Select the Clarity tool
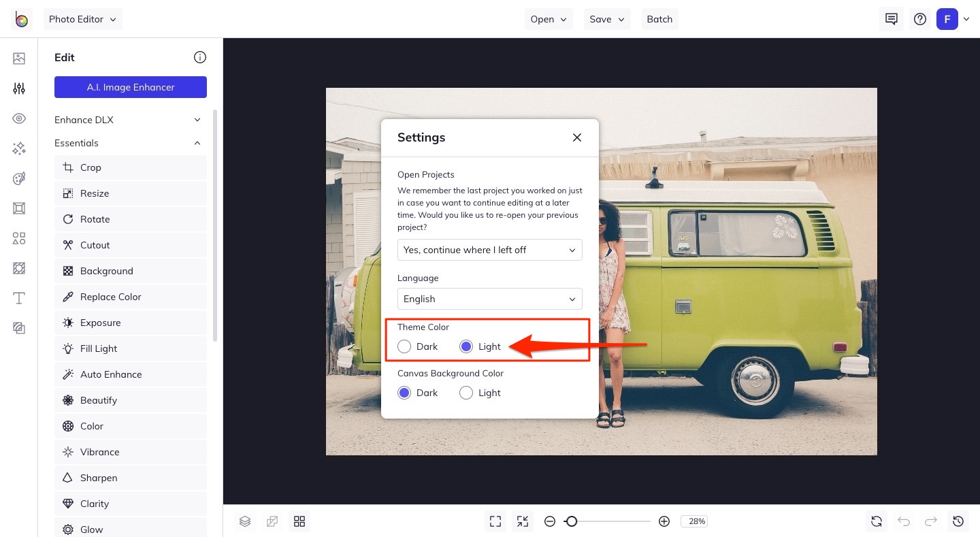The width and height of the screenshot is (980, 537). click(x=131, y=504)
